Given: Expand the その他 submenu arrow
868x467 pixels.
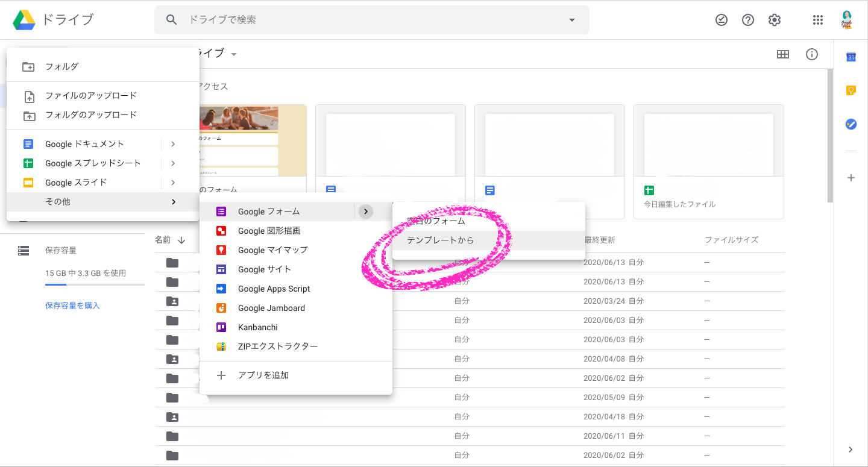Looking at the screenshot, I should point(174,202).
